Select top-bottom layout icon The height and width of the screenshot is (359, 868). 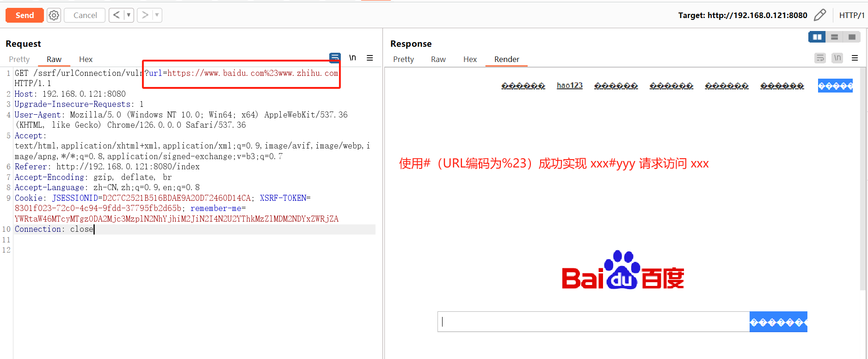click(834, 37)
